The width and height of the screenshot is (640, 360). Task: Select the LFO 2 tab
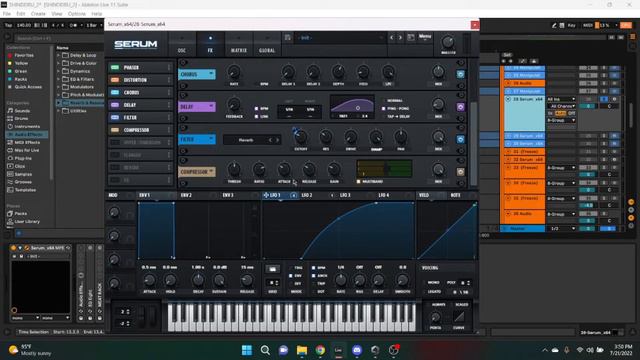[307, 196]
